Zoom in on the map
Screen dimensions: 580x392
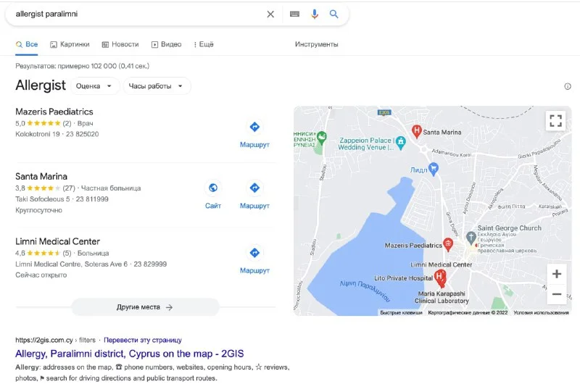[556, 274]
